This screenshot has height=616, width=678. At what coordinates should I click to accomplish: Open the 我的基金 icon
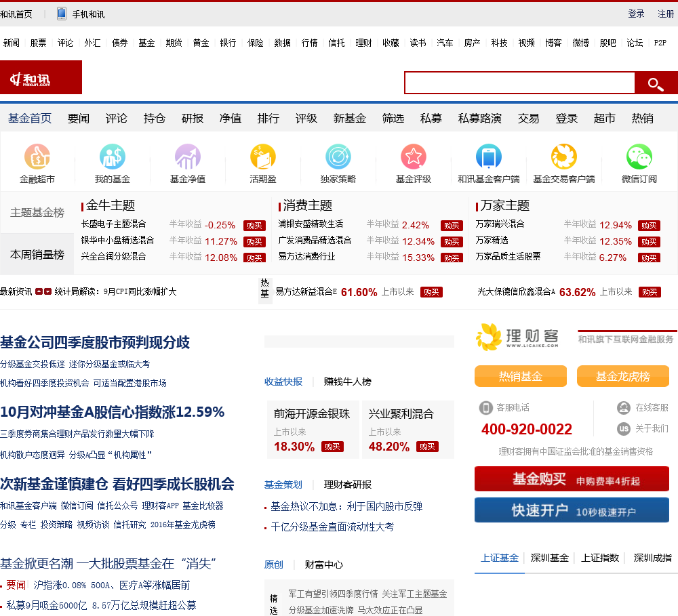coord(113,157)
